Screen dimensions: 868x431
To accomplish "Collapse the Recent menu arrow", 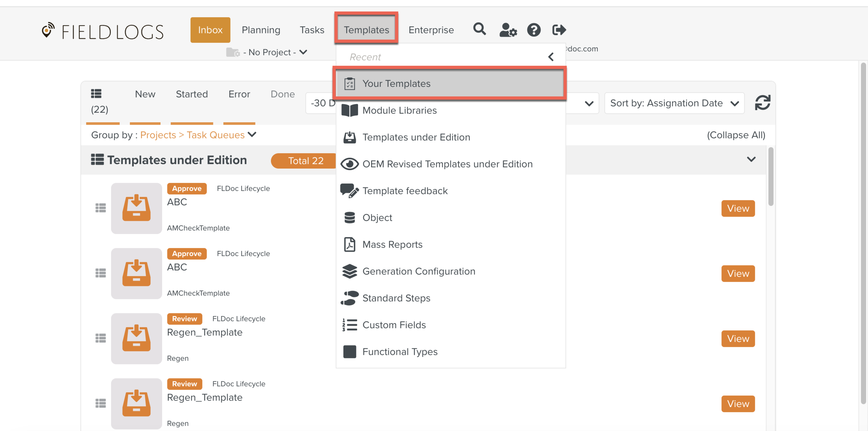I will coord(551,57).
